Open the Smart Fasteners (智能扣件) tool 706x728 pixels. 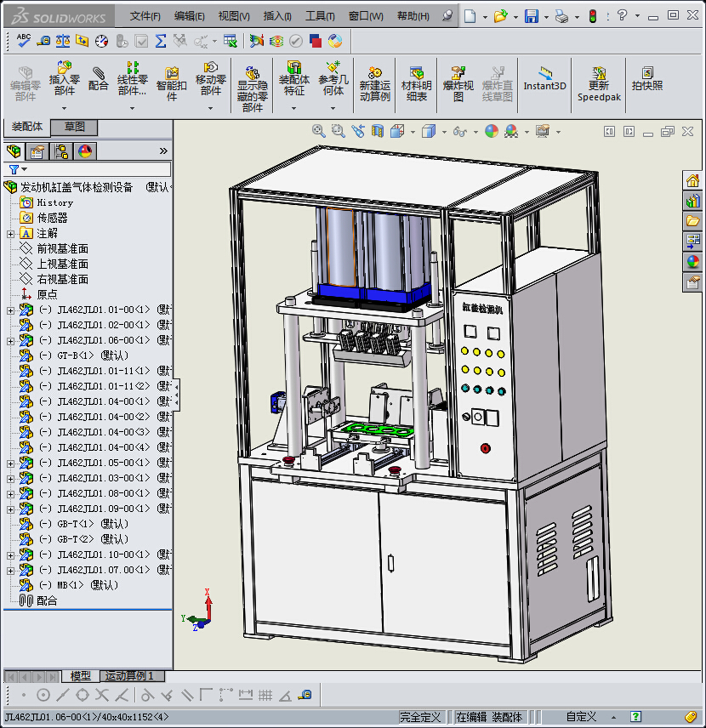coord(172,80)
